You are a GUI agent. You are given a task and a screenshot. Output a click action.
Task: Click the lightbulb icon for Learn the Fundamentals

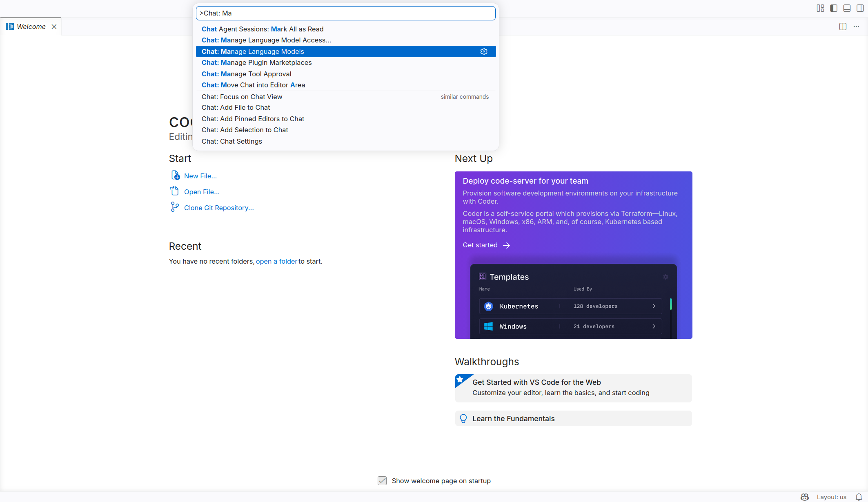coord(463,418)
